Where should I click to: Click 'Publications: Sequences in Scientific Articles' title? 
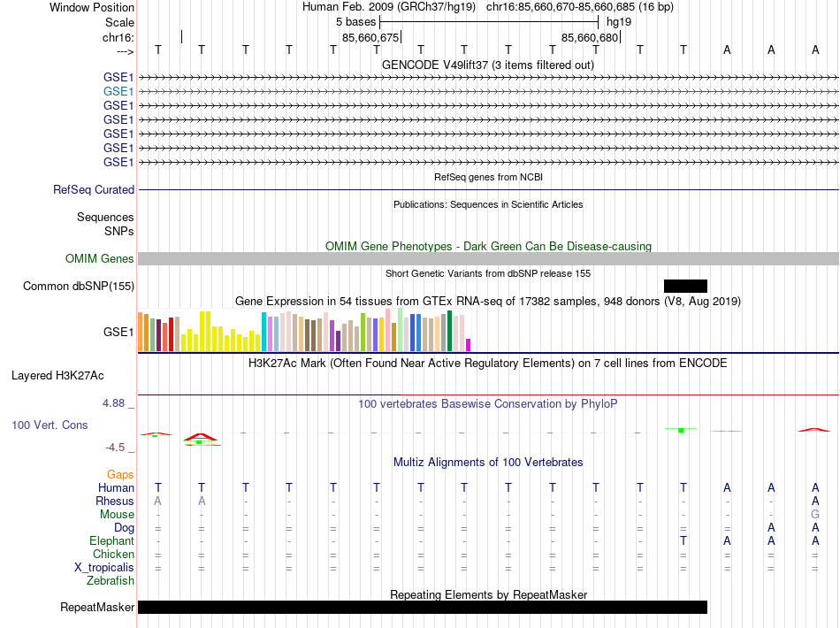click(488, 204)
